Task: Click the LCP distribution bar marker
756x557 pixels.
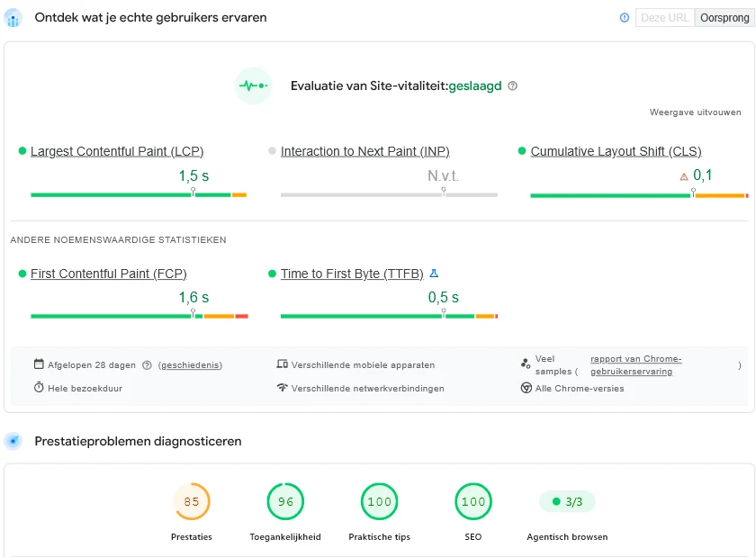Action: pos(193,192)
